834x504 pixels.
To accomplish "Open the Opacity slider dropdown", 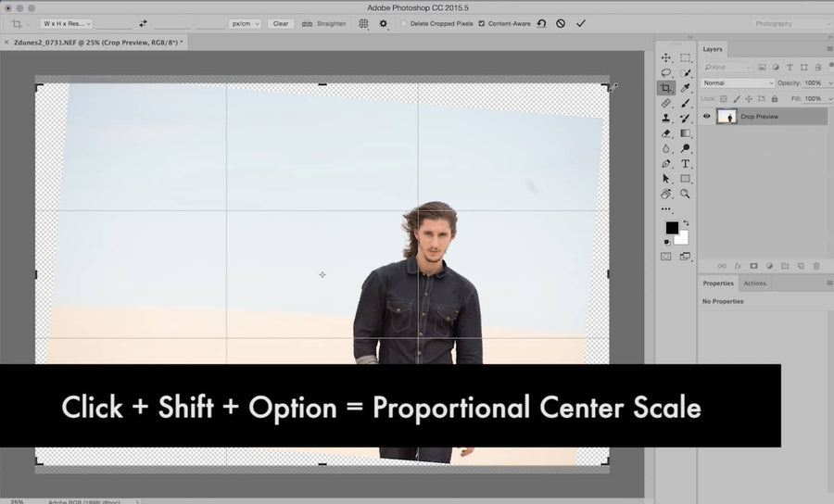I will point(829,83).
